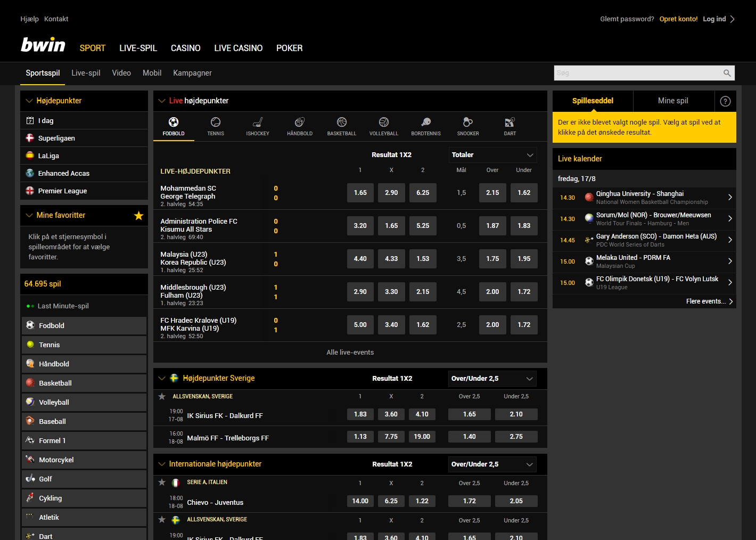The image size is (756, 540).
Task: Click the 1.83 odds for IK Sirius FK
Action: [x=360, y=414]
